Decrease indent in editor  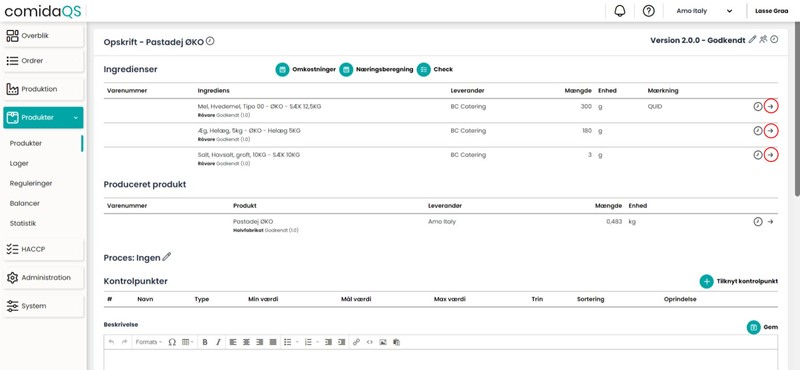328,342
